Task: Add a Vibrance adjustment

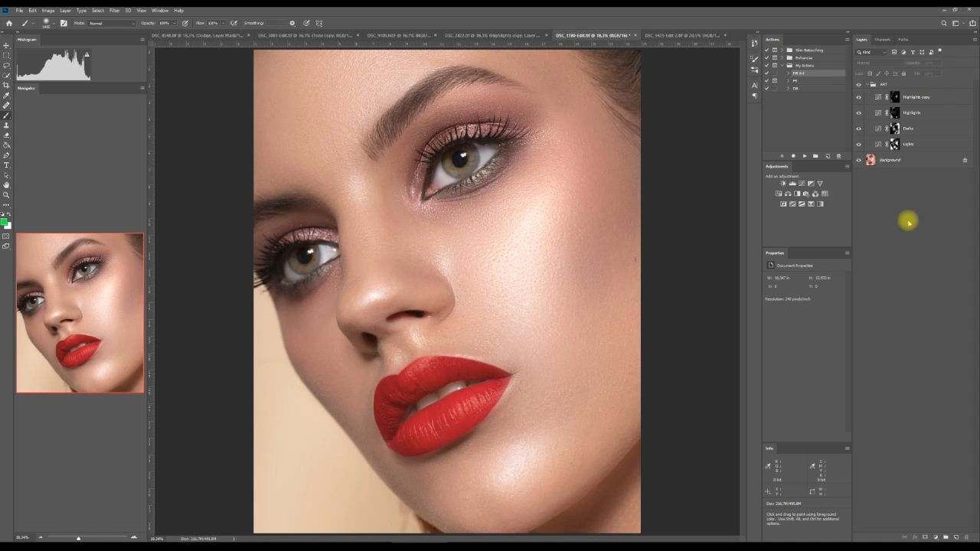Action: point(820,184)
